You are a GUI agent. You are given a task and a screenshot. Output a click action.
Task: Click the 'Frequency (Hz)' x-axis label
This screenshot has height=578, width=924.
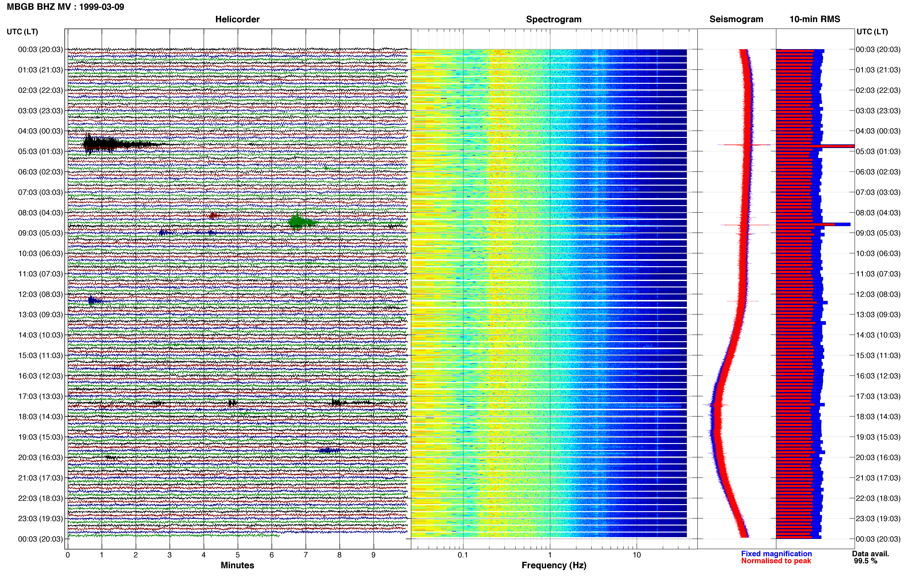(x=554, y=565)
